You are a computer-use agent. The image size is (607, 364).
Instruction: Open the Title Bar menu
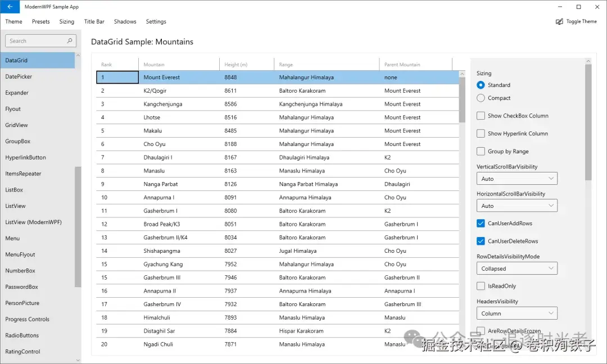pyautogui.click(x=94, y=22)
